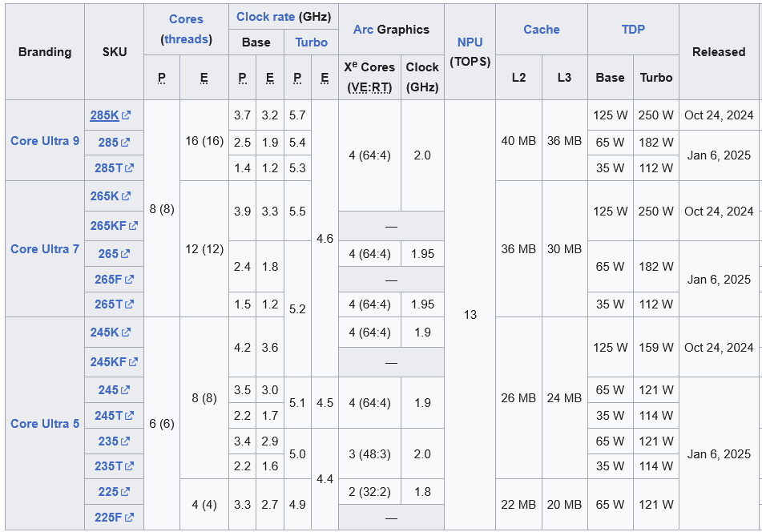The image size is (762, 532).
Task: Click the external-link icon next to 285T
Action: click(129, 168)
